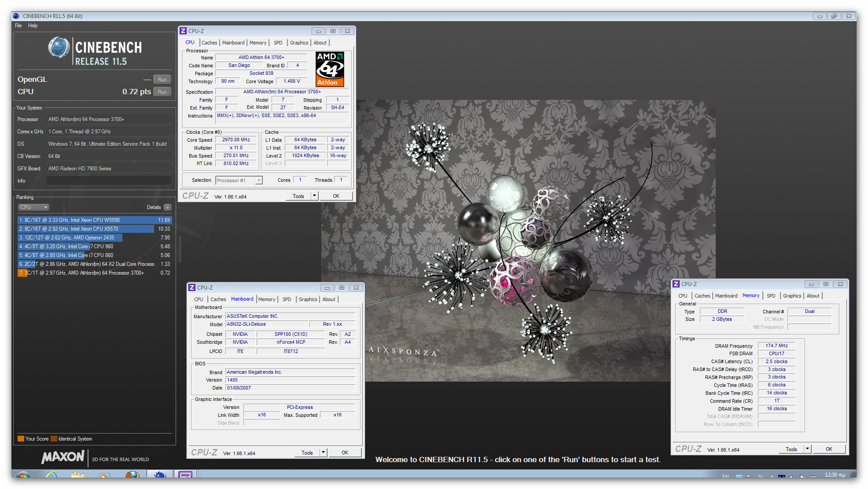This screenshot has width=868, height=489.
Task: Switch to About tab in Memory CPU-Z window
Action: tap(813, 296)
